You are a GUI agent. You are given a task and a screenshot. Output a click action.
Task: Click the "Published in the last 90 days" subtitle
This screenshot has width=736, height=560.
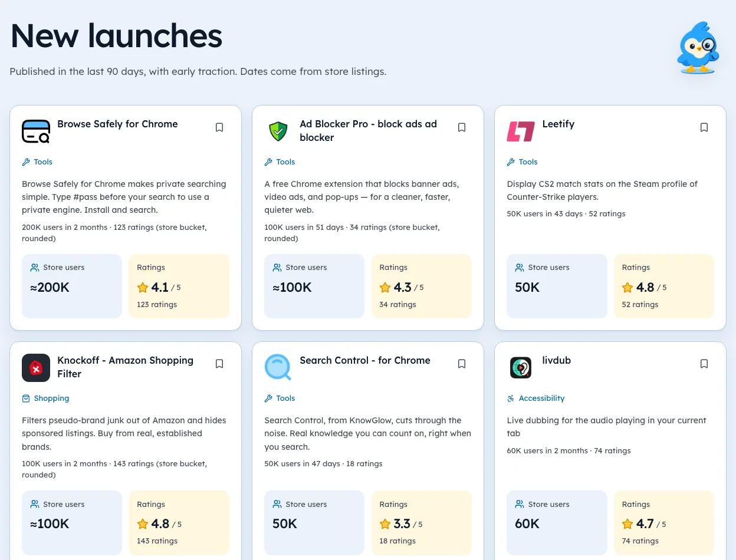[198, 71]
